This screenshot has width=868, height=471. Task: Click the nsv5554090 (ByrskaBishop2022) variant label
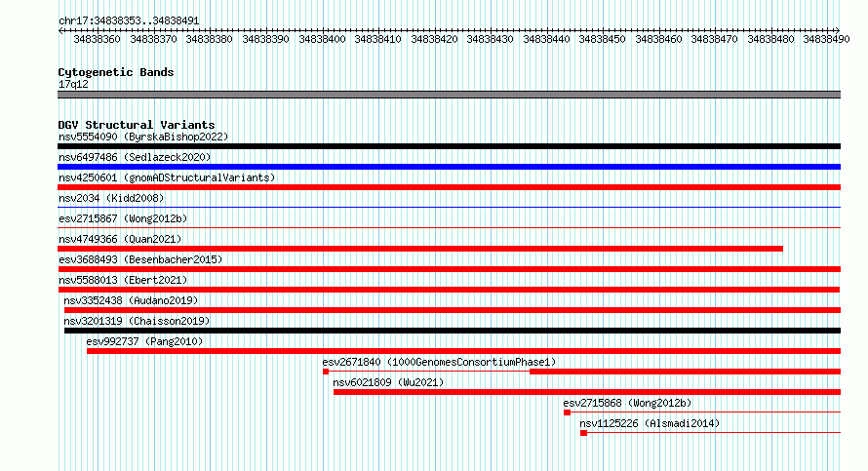click(x=143, y=137)
